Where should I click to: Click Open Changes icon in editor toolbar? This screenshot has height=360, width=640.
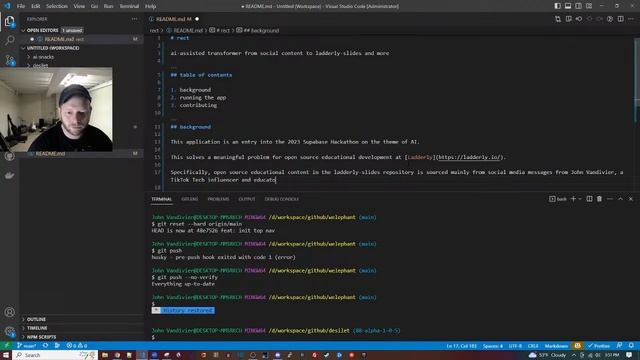pos(558,19)
